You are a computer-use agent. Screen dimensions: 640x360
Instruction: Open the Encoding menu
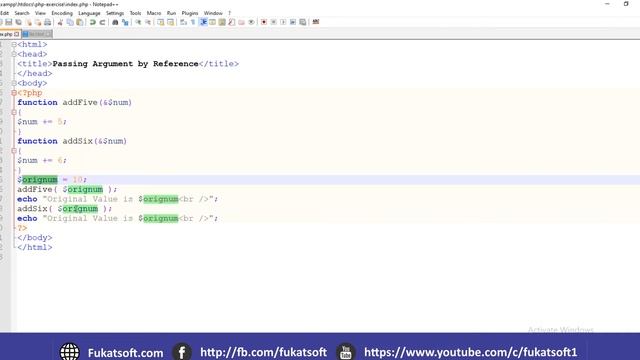click(62, 13)
